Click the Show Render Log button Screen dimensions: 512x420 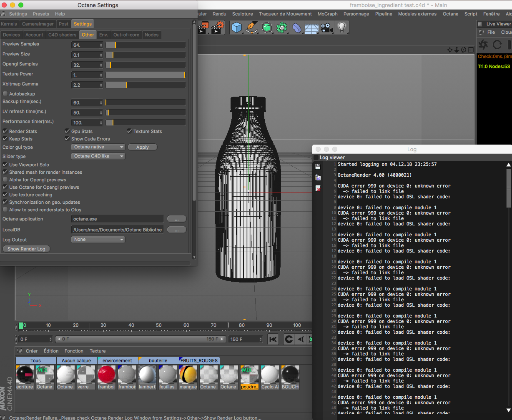pyautogui.click(x=26, y=249)
